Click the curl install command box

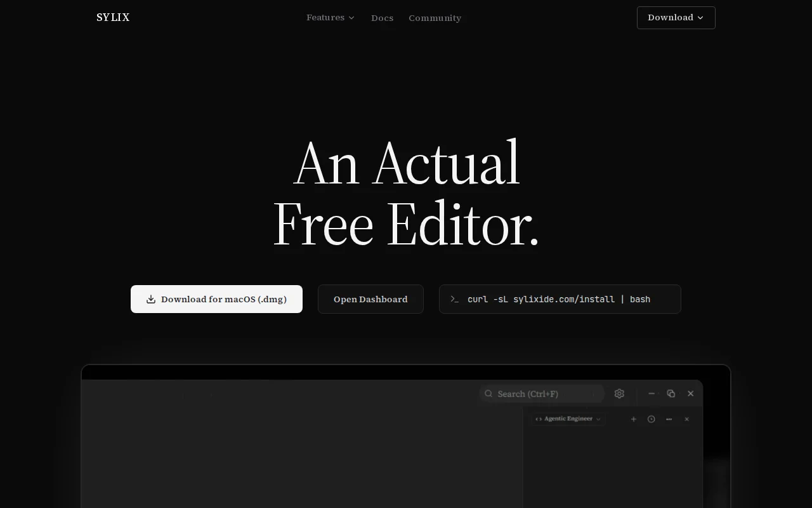[x=560, y=299]
